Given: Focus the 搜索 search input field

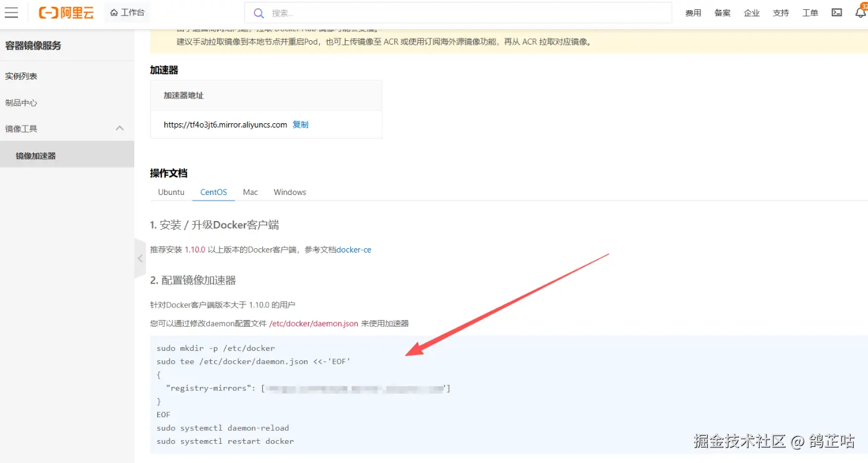Looking at the screenshot, I should click(x=458, y=13).
